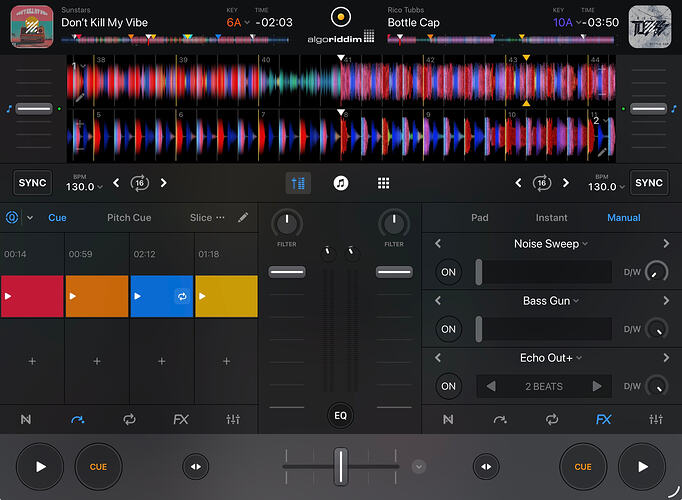This screenshot has height=500, width=682.
Task: Select left deck Neural Mix tool
Action: (x=26, y=419)
